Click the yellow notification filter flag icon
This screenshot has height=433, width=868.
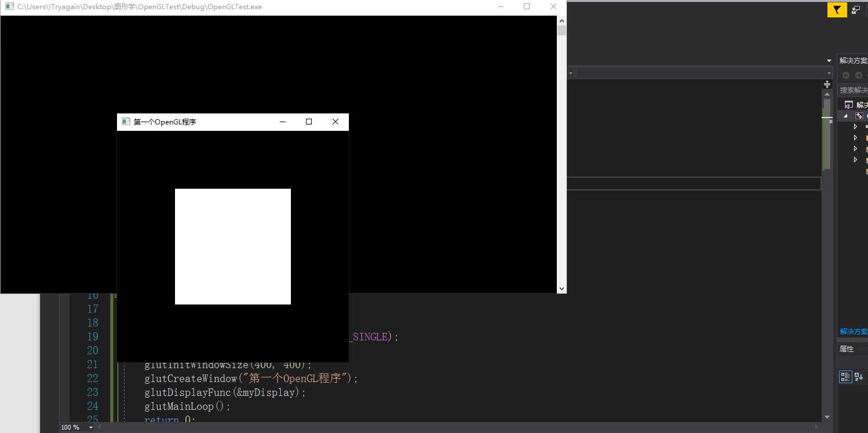click(837, 10)
